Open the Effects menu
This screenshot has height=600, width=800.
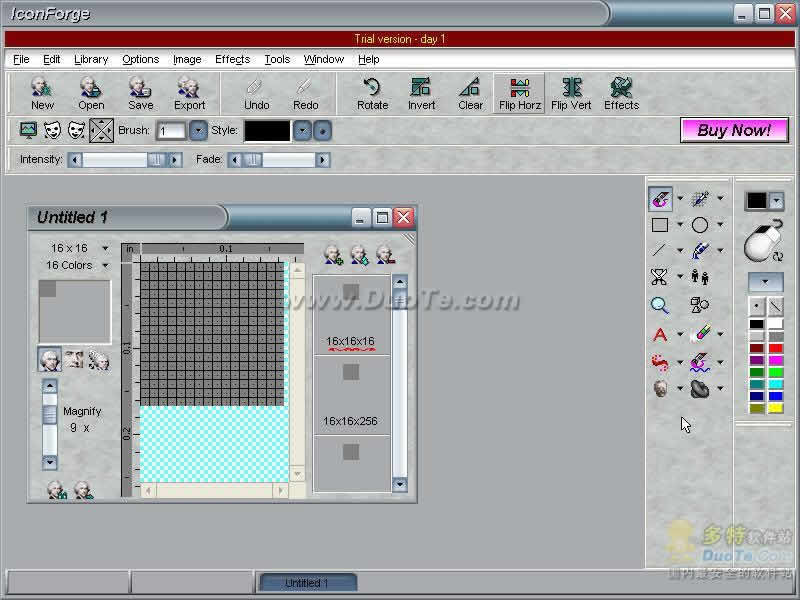click(232, 59)
